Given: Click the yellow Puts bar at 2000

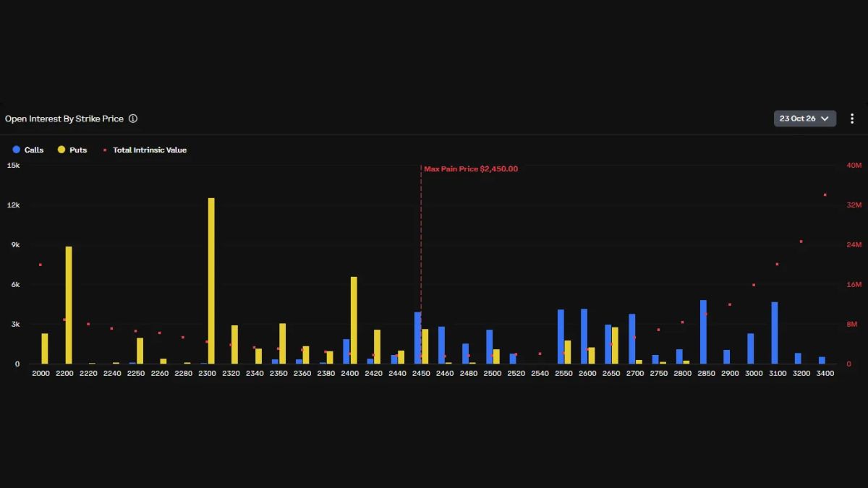Looking at the screenshot, I should (45, 348).
